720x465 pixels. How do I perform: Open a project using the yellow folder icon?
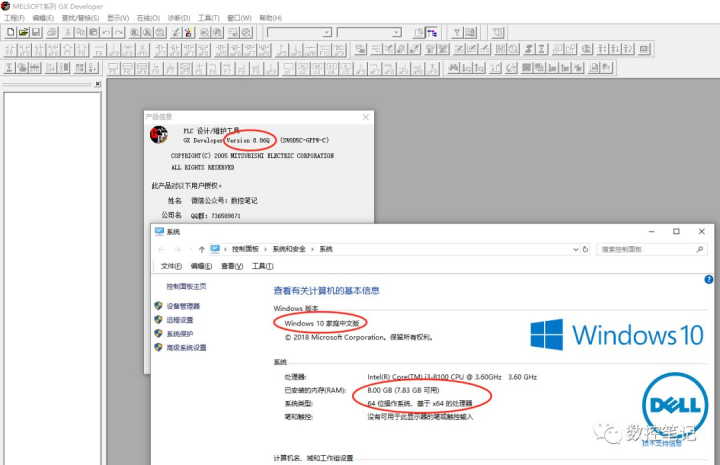(23, 33)
